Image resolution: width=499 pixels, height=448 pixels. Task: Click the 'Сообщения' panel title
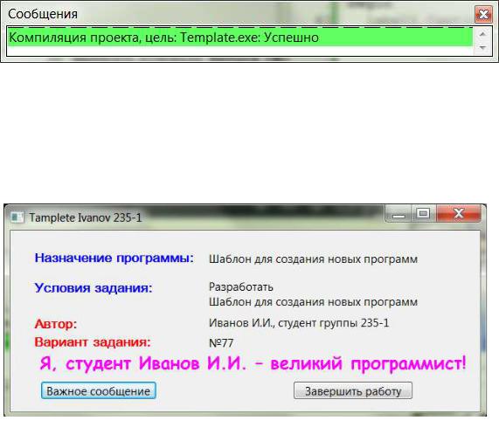tap(43, 14)
